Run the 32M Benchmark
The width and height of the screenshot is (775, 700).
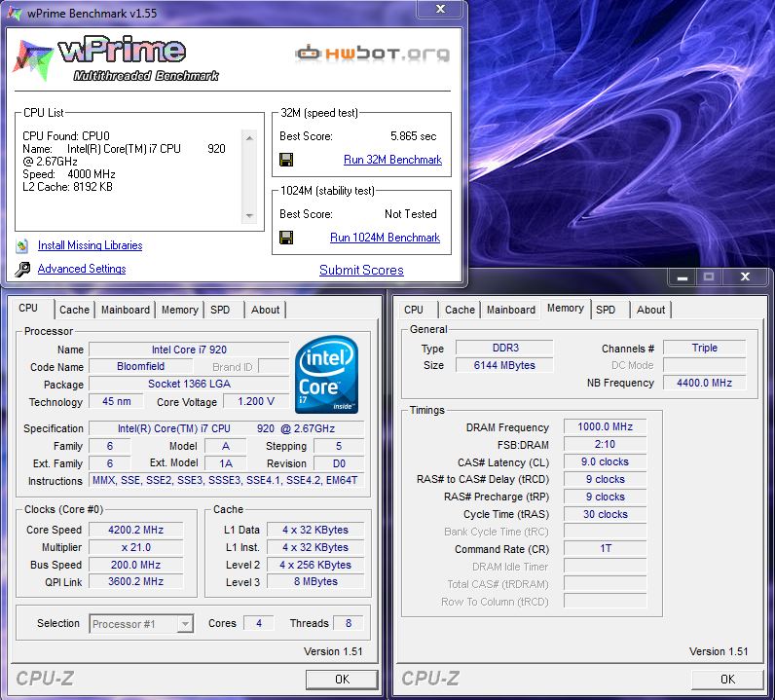point(393,160)
